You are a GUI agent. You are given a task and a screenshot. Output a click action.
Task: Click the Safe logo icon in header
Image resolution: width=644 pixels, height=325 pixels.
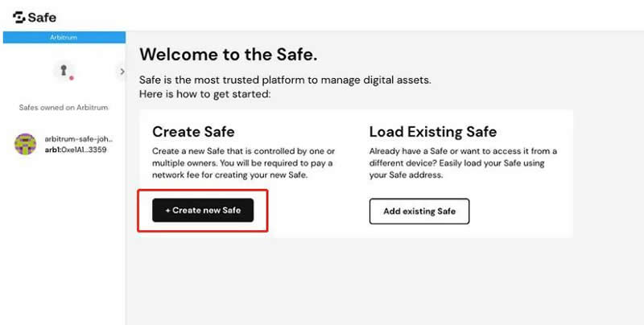pyautogui.click(x=19, y=17)
